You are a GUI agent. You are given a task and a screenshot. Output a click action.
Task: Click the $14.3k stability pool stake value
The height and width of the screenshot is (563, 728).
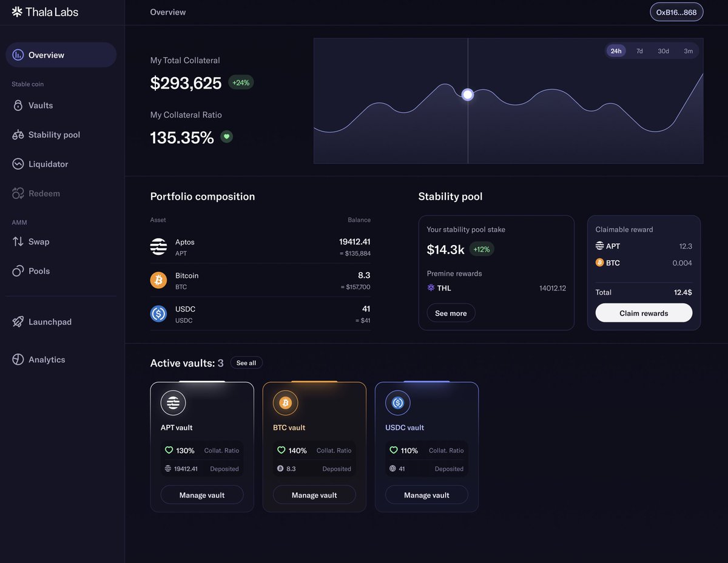click(445, 249)
